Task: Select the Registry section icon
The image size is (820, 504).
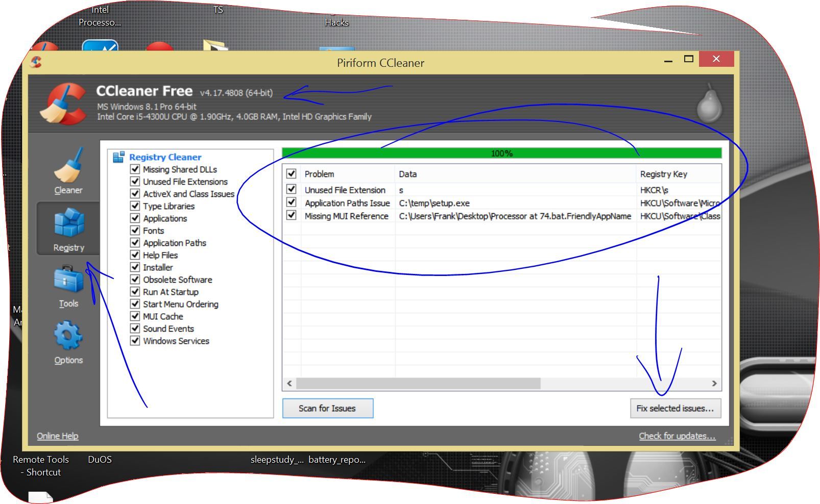Action: (69, 223)
